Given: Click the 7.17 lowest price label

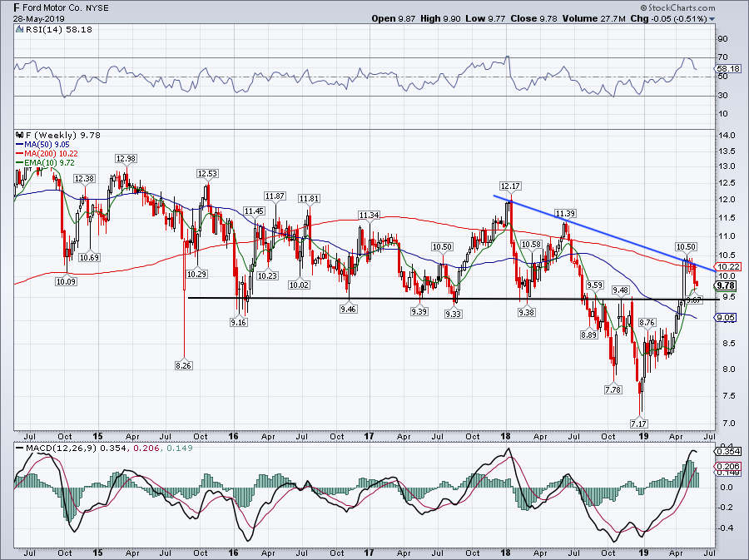Looking at the screenshot, I should (638, 424).
